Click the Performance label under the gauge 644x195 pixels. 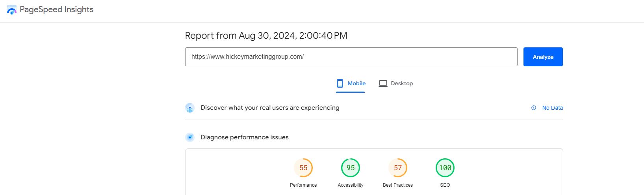tap(303, 185)
